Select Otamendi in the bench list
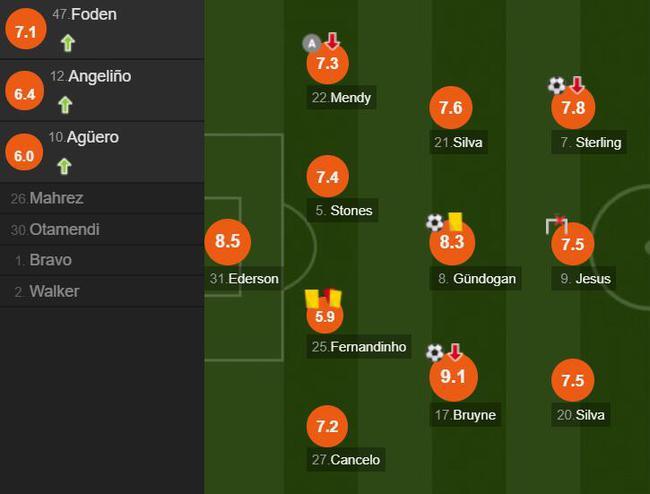Screen dimensions: 650x494 pyautogui.click(x=102, y=230)
